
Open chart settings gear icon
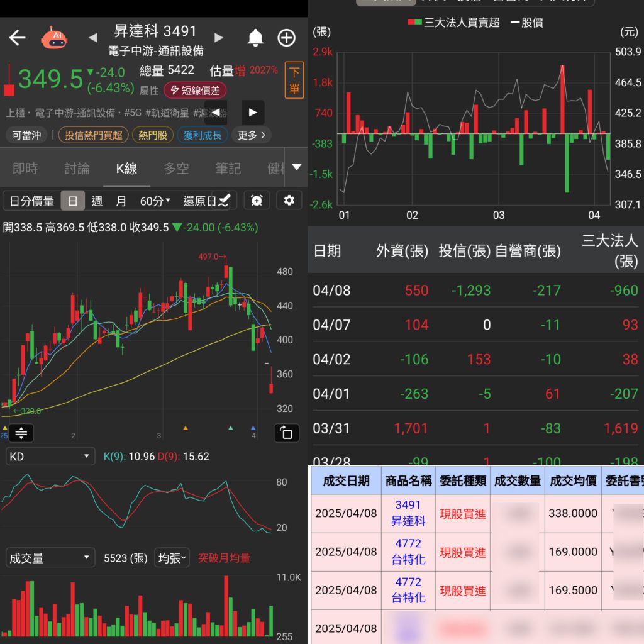pos(289,201)
